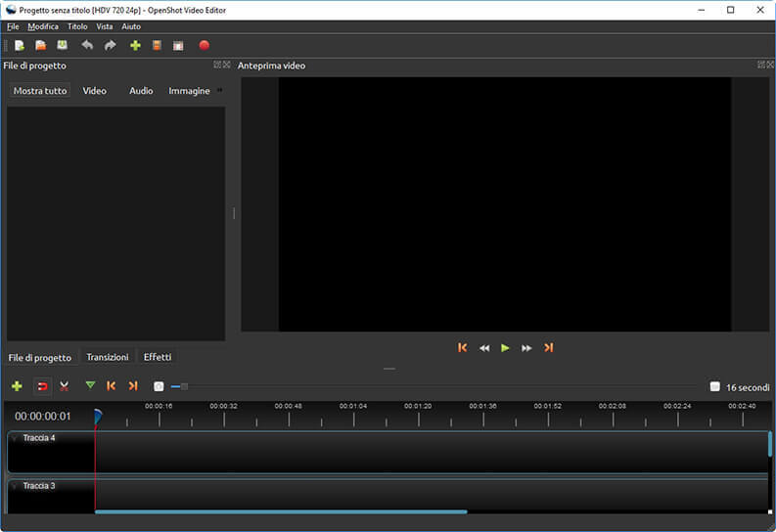Screen dimensions: 776x532
Task: Redo the last action
Action: (110, 46)
